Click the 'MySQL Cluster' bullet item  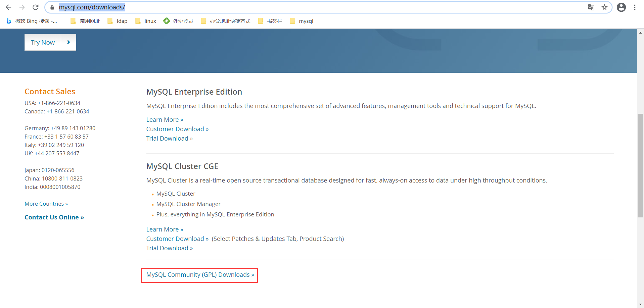[176, 194]
